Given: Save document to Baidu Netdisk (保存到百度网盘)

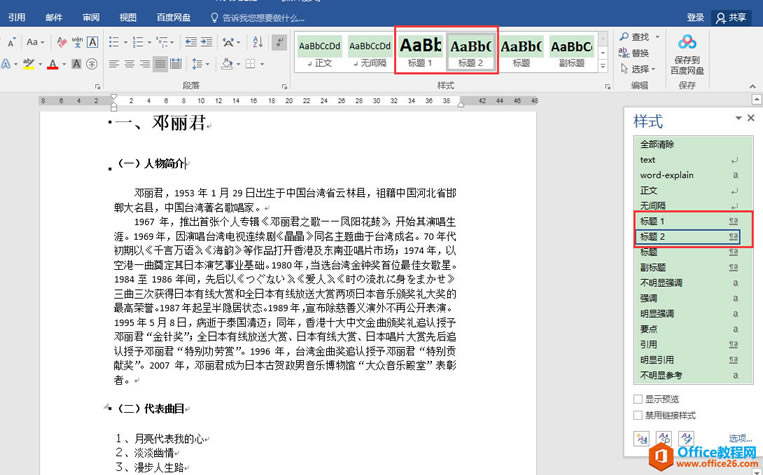Looking at the screenshot, I should (x=687, y=55).
